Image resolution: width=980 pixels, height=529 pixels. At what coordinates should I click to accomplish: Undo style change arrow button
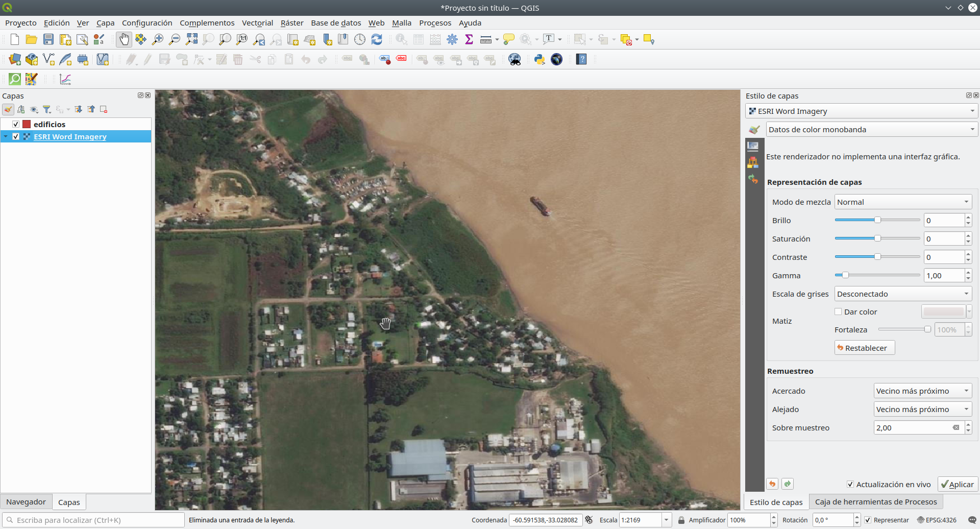772,484
